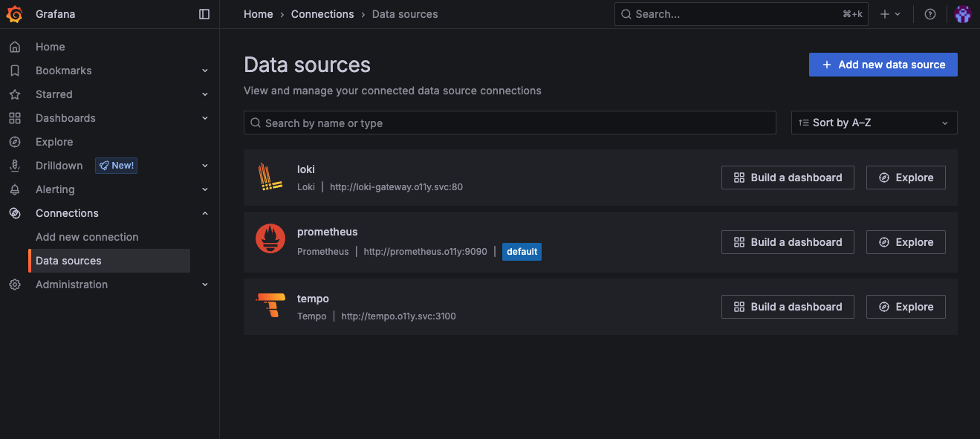The height and width of the screenshot is (439, 980).
Task: Open the user profile avatar
Action: [963, 14]
